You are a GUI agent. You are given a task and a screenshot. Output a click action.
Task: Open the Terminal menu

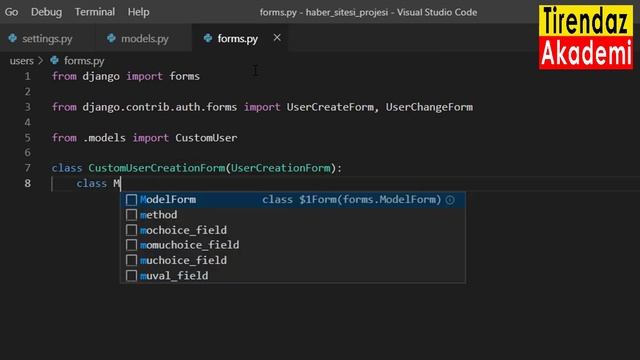pos(95,12)
